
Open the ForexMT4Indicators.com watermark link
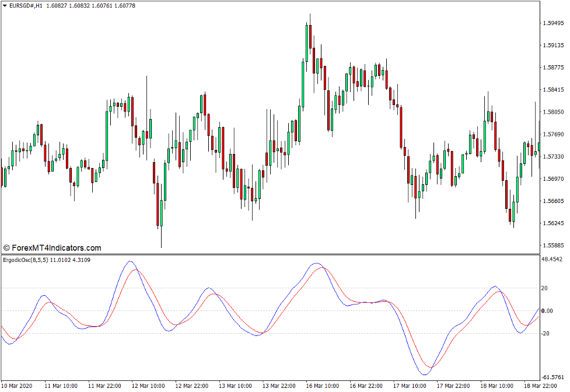tap(53, 248)
